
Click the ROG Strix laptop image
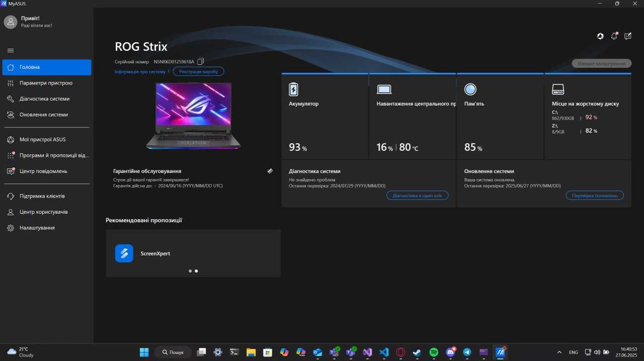[194, 116]
